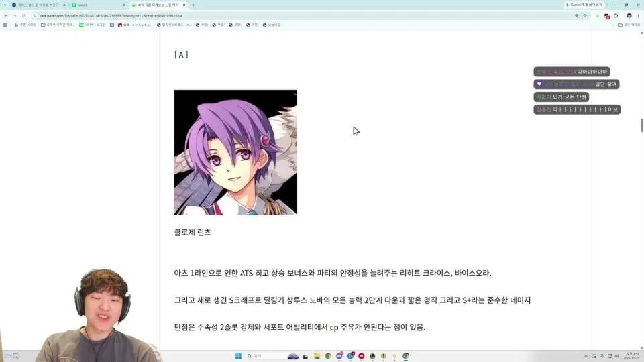Open the Chrome profile avatar
Viewport: 644px width, 362px height.
pos(629,16)
